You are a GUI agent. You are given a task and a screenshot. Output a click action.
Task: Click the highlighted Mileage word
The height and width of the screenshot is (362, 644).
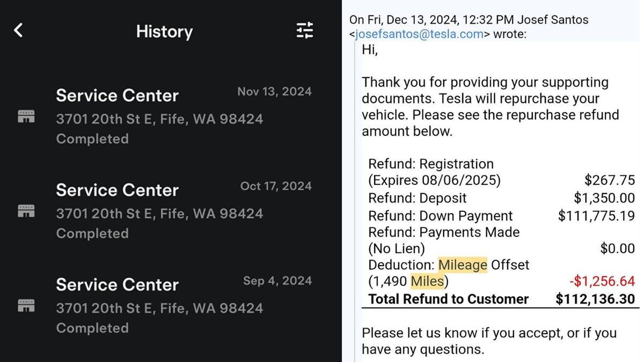[x=463, y=265]
